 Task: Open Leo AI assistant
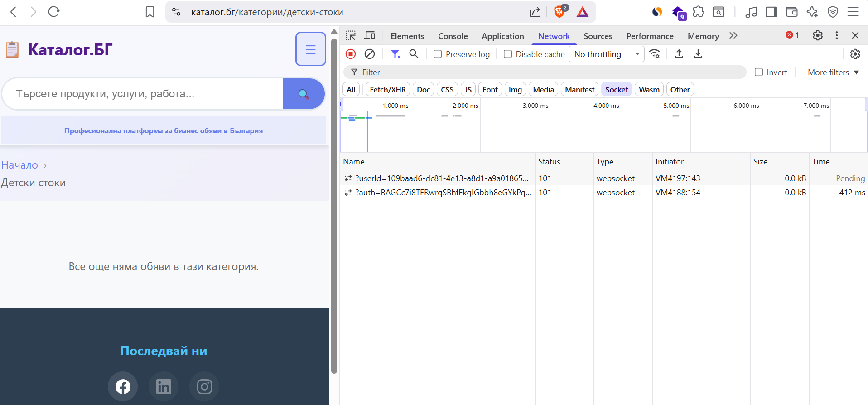pos(812,12)
